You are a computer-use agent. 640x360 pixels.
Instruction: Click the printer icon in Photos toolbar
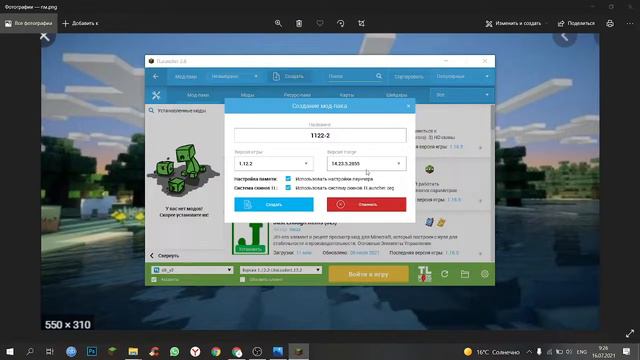[x=610, y=23]
